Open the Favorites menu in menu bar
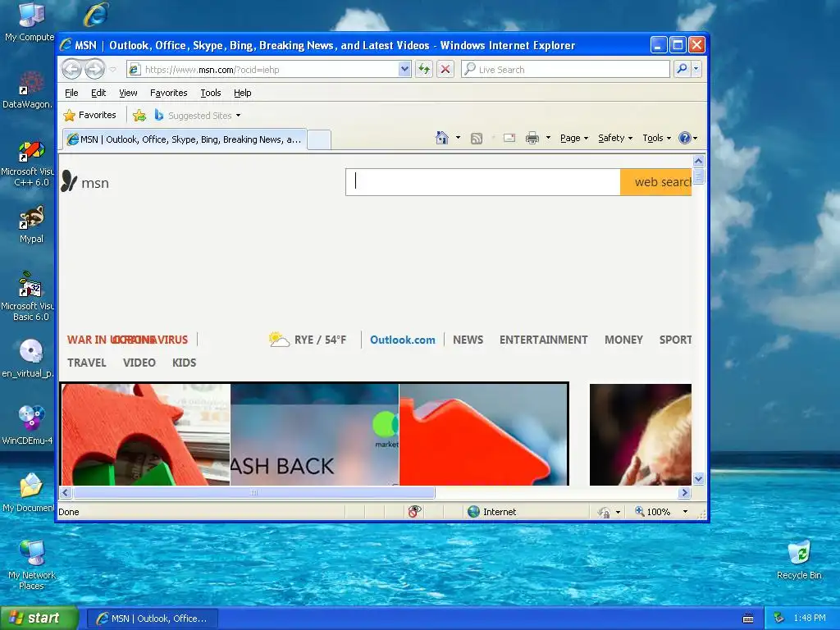840x630 pixels. pos(169,93)
